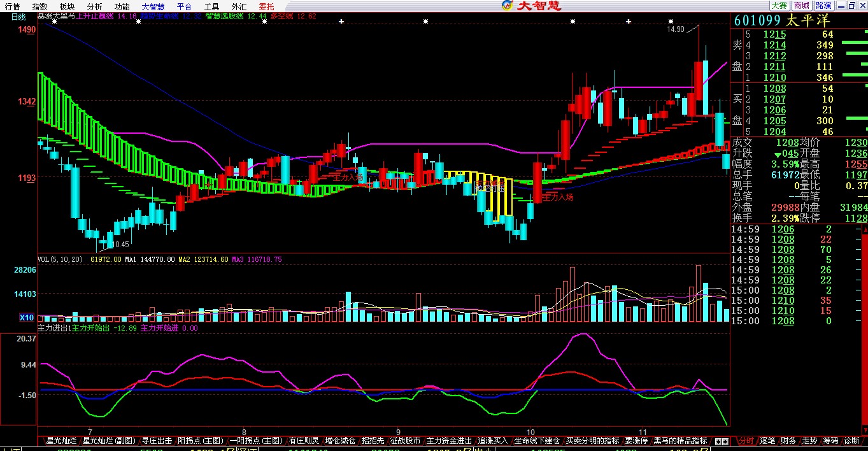Click the 均价 value 1230
Viewport: 868px width, 451px height.
coord(855,142)
